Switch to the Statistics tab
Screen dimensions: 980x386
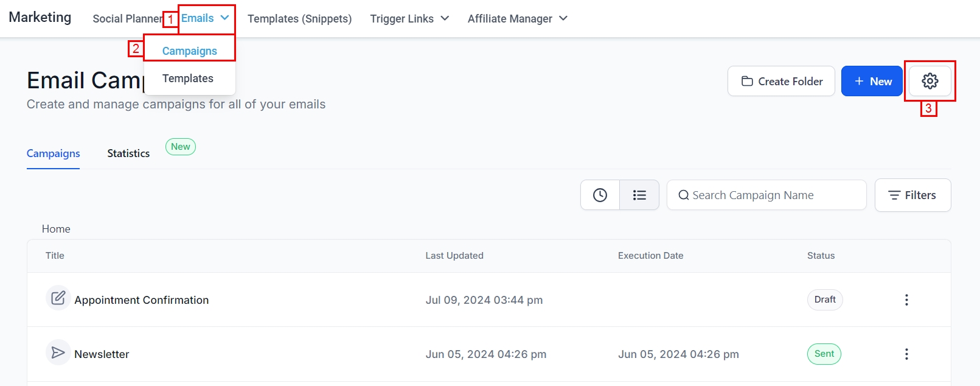(x=128, y=153)
